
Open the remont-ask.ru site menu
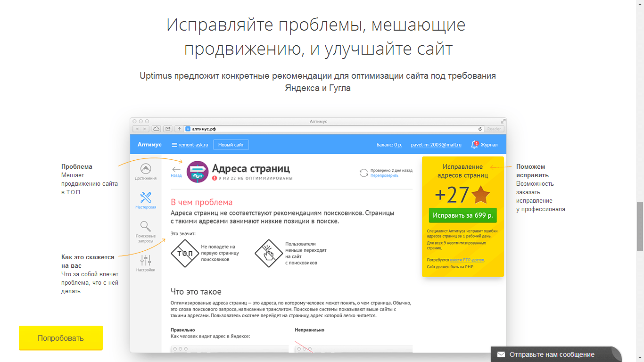190,145
